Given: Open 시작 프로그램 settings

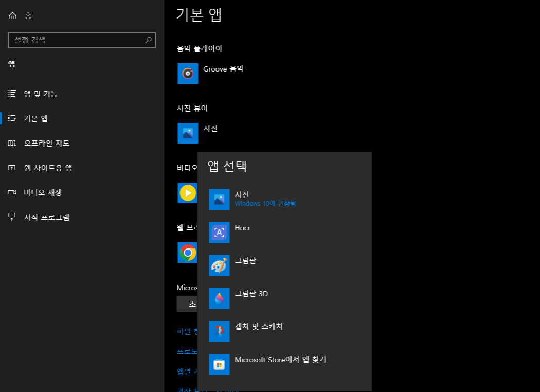Looking at the screenshot, I should point(47,218).
